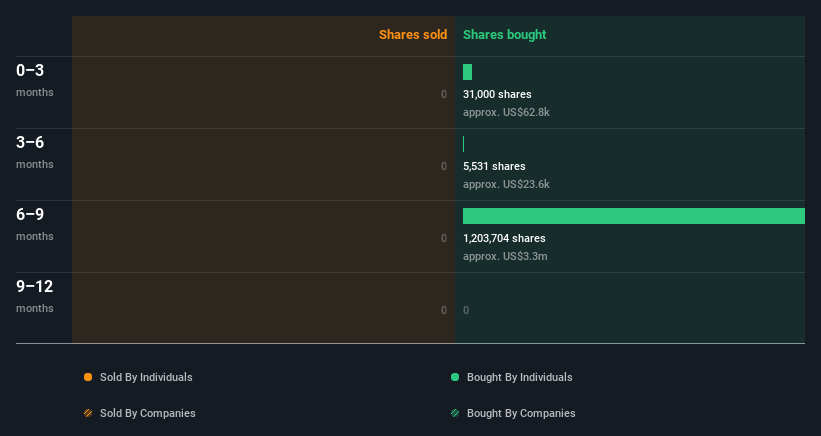Viewport: 821px width, 436px height.
Task: Click the approx. US$3.3m value
Action: (505, 256)
